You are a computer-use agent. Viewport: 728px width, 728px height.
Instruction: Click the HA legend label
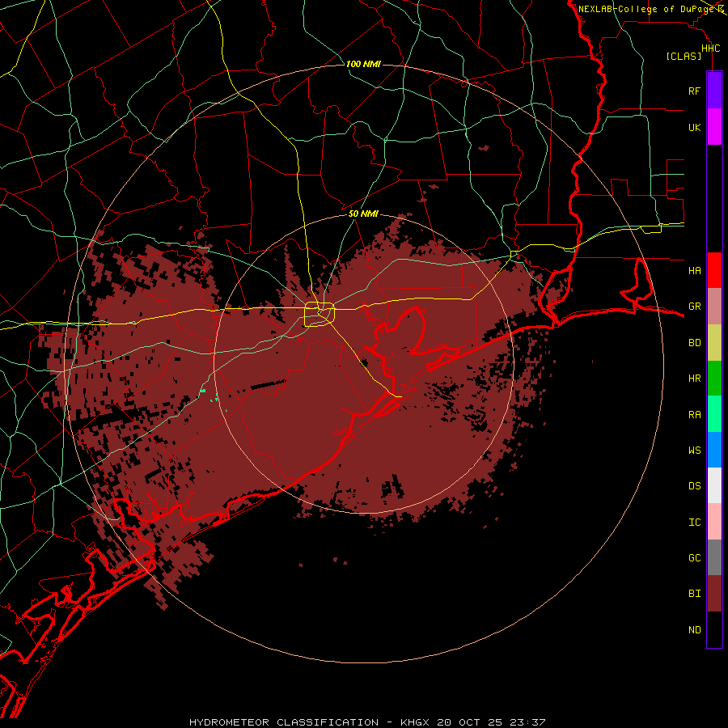(x=695, y=270)
